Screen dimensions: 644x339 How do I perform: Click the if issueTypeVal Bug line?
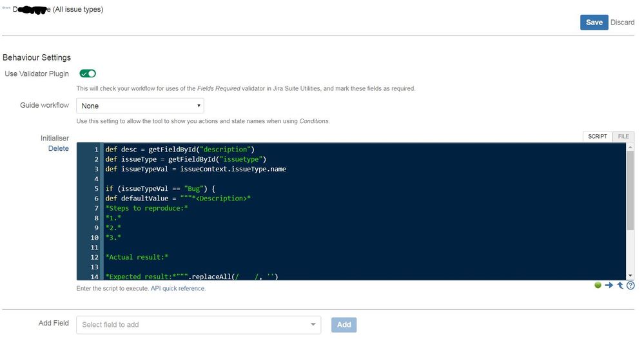point(160,189)
